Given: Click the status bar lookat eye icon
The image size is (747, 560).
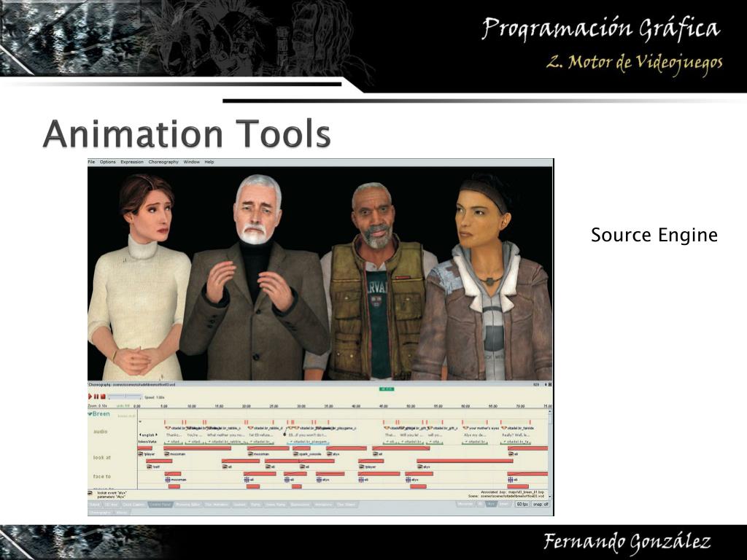Looking at the screenshot, I should (90, 494).
